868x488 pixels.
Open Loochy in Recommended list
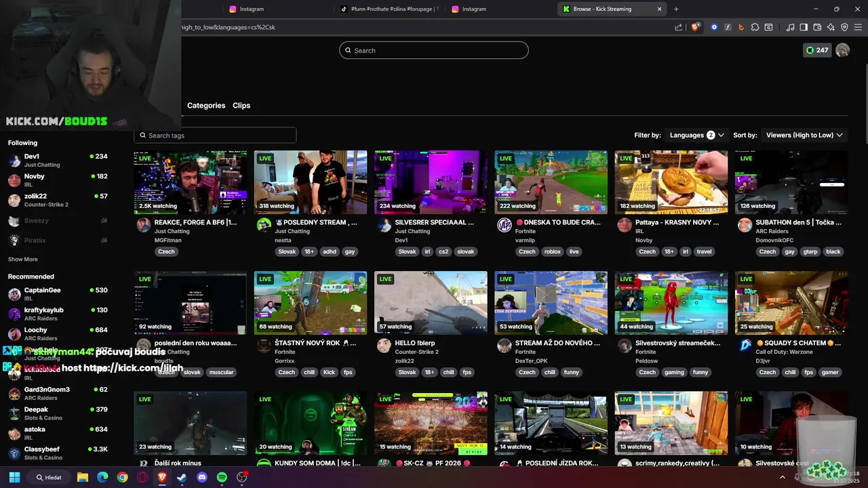tap(58, 333)
